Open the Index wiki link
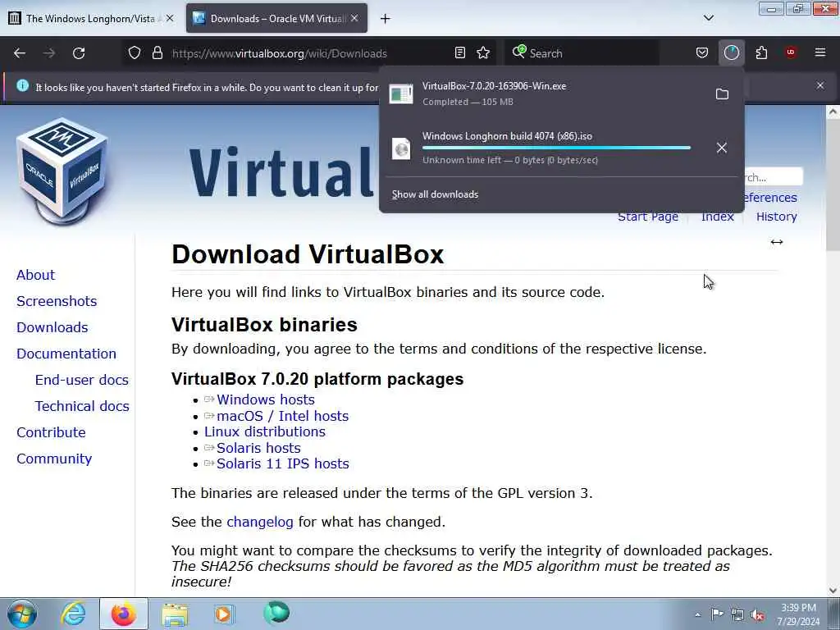 point(717,217)
